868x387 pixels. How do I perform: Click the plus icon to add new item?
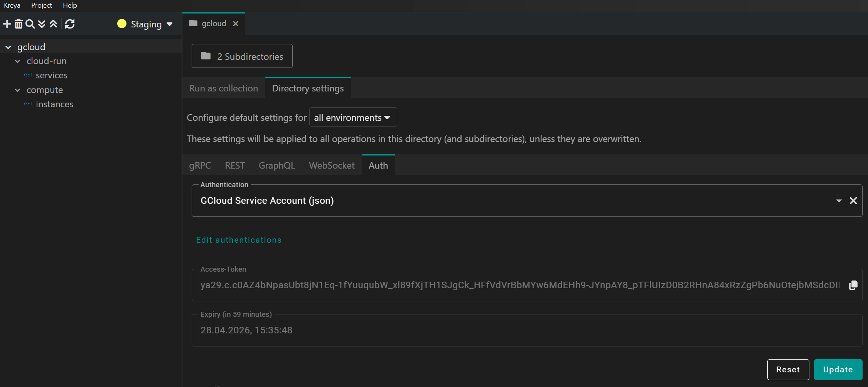pos(7,24)
